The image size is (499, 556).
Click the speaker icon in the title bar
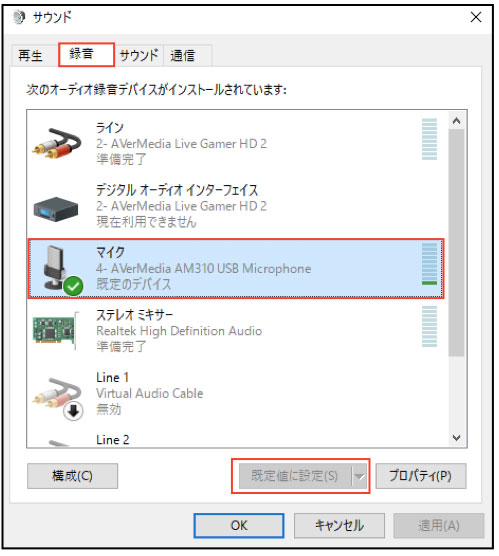(x=19, y=17)
